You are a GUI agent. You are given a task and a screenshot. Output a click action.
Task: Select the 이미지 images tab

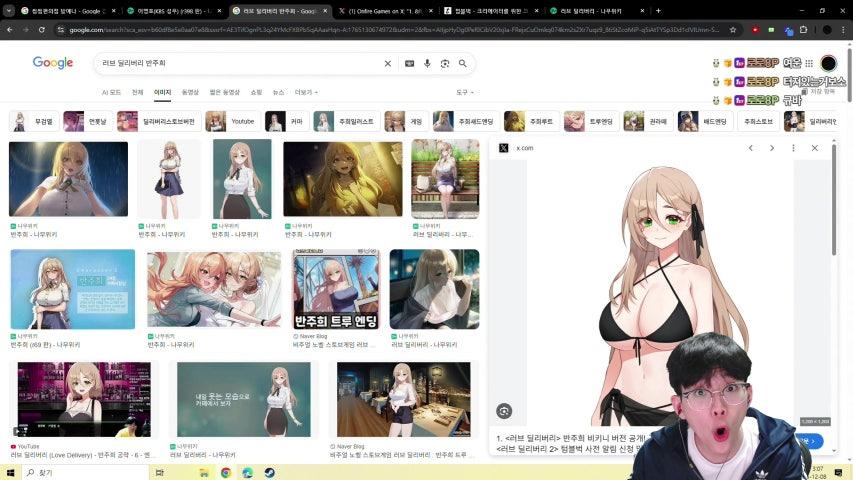163,93
